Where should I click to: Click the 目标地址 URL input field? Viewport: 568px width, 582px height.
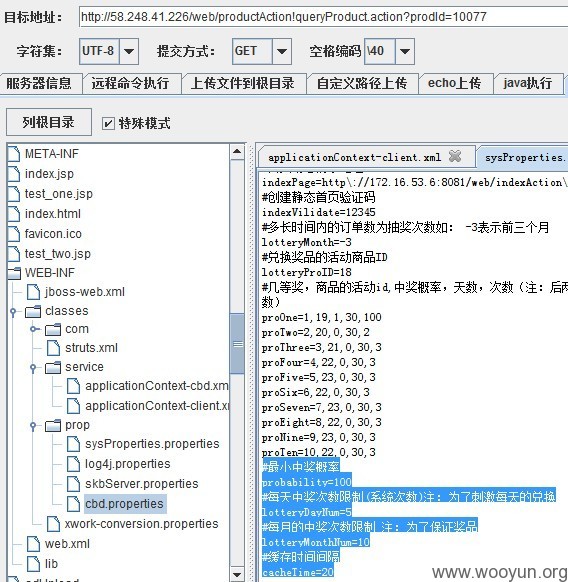[323, 17]
